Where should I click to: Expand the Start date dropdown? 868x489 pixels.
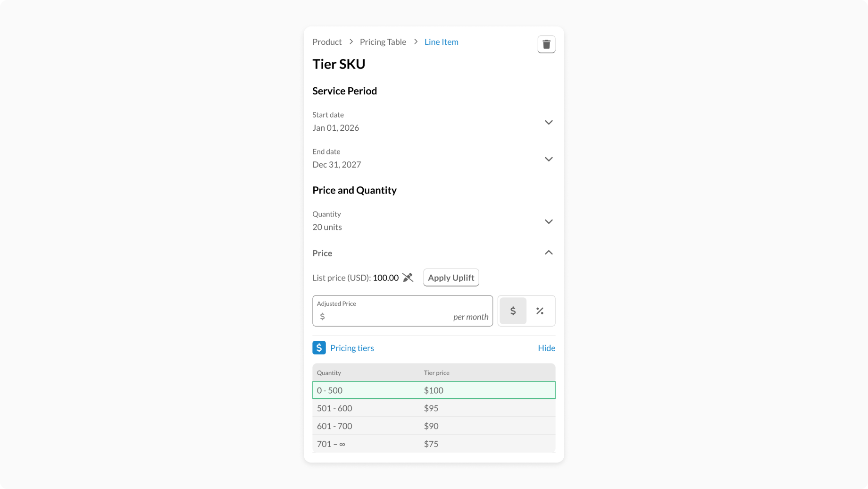(548, 122)
